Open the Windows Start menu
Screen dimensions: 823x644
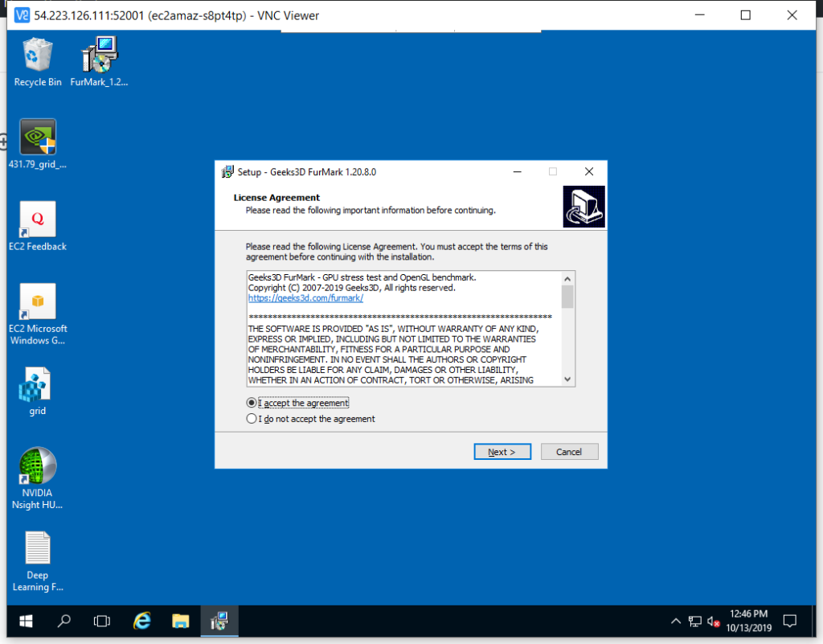(x=26, y=621)
